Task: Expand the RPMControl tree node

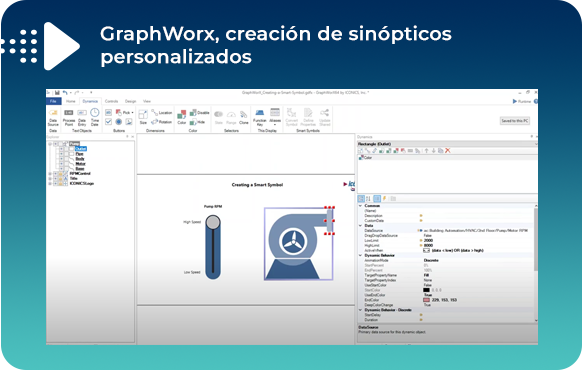Action: coord(50,174)
